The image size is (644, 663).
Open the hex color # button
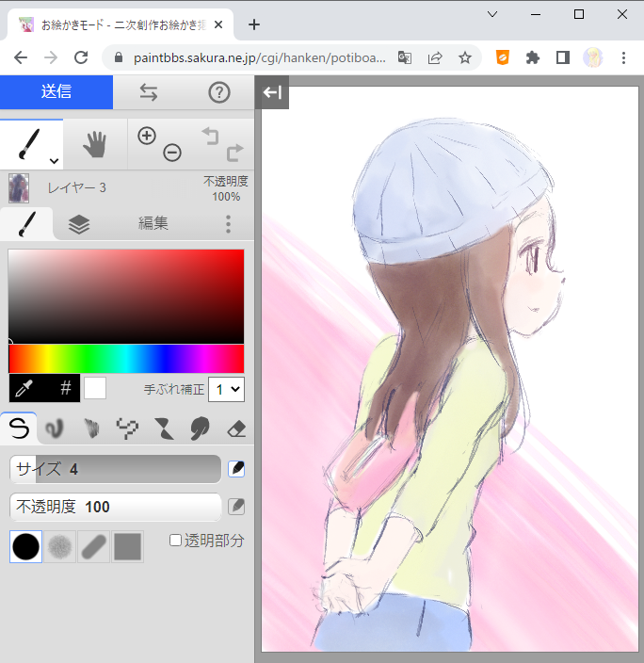pos(66,388)
